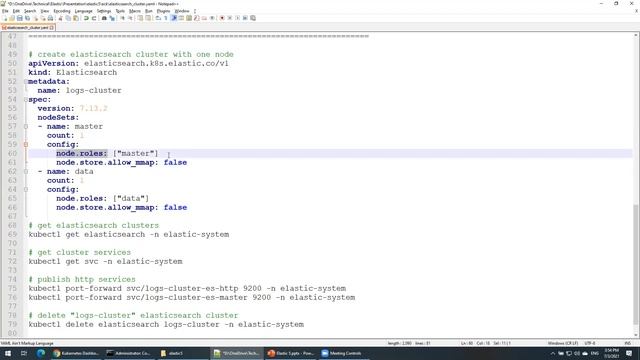Create a new file with toolbar New icon
Viewport: 640px width, 360px height.
point(5,18)
